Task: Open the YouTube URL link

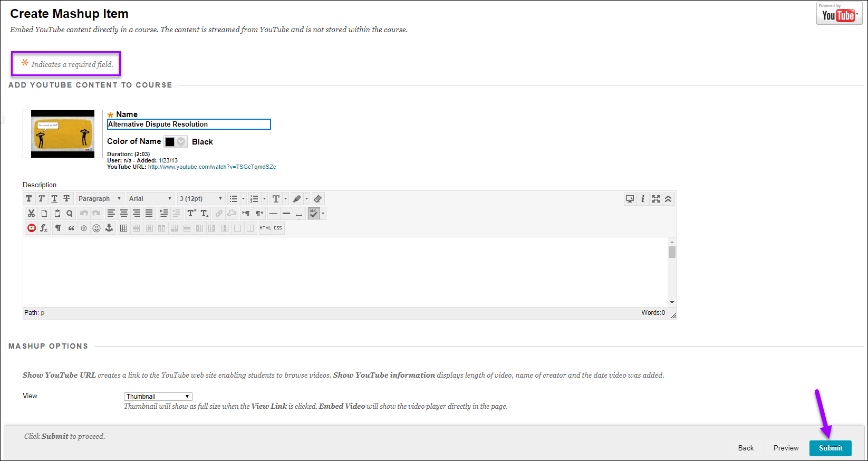Action: [211, 167]
